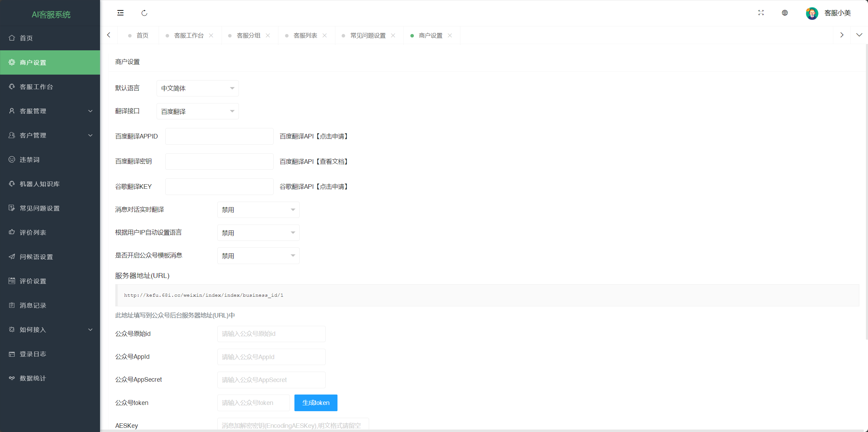Collapse the sidebar menu toggle icon
This screenshot has width=868, height=432.
(x=120, y=13)
